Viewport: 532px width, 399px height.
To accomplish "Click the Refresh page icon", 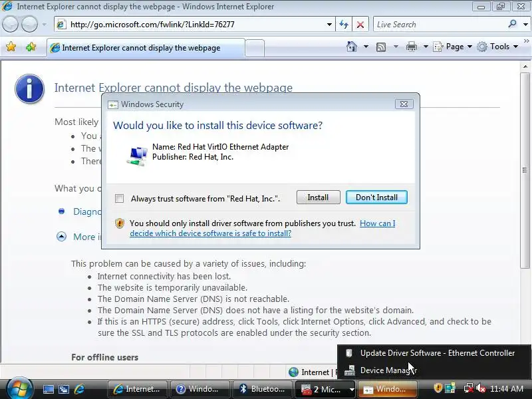I will point(344,25).
